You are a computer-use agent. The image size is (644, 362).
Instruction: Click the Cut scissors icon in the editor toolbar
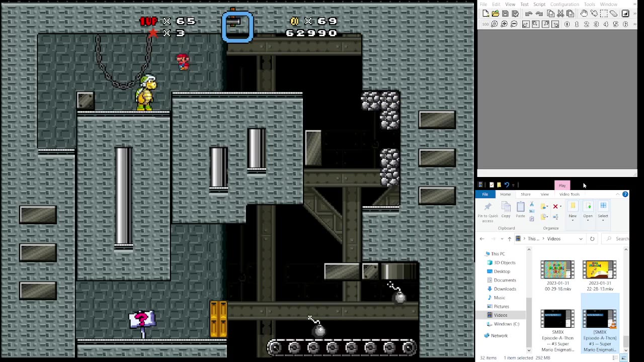coord(560,14)
